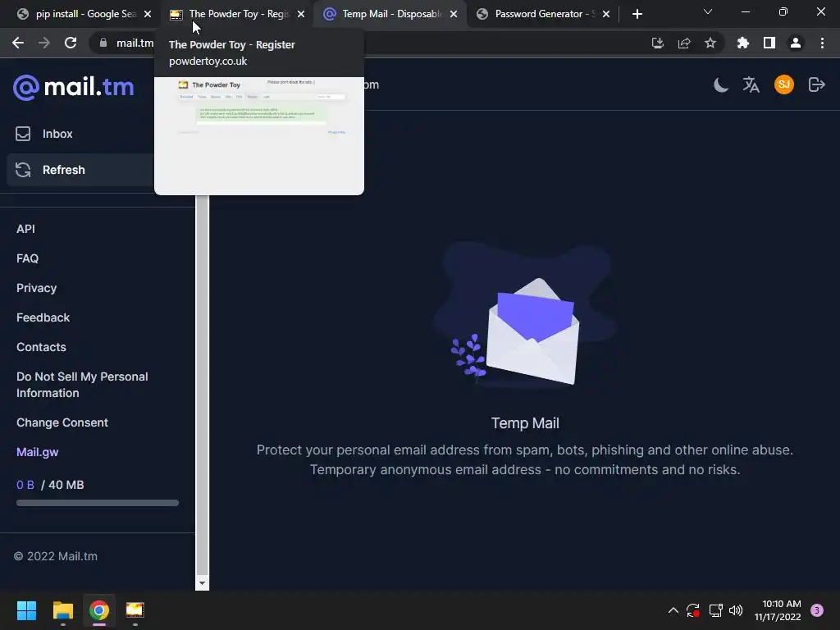The width and height of the screenshot is (840, 630).
Task: Click the storage usage progress bar
Action: click(x=98, y=503)
